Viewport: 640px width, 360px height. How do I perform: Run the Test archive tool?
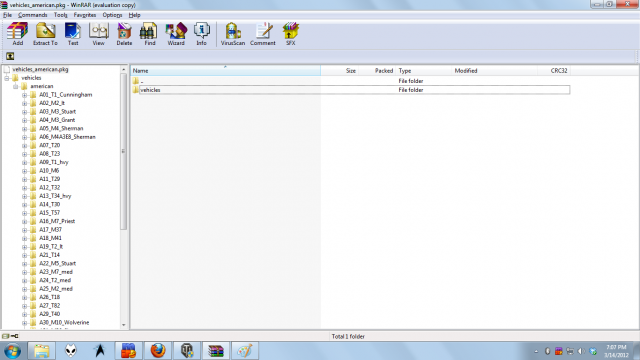coord(73,34)
